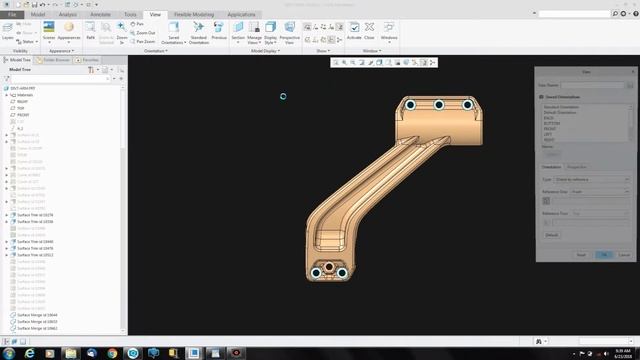Image resolution: width=640 pixels, height=360 pixels.
Task: Open the Reference One dropdown in View dialog
Action: click(600, 192)
